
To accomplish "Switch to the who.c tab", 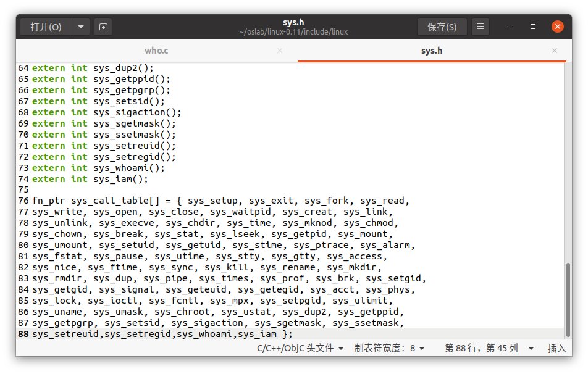I will 156,51.
